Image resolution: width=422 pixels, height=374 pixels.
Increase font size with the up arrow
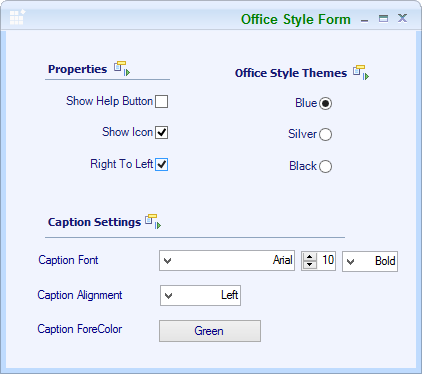(310, 257)
